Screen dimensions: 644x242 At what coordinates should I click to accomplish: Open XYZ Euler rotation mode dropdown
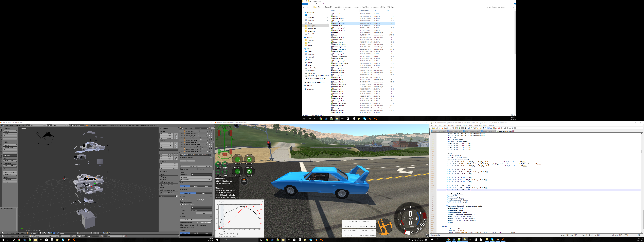click(168, 150)
